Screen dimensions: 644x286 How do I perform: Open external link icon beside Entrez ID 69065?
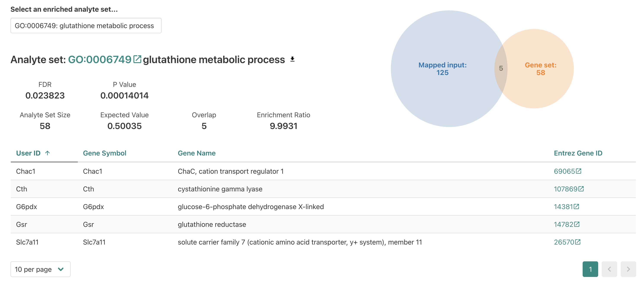pyautogui.click(x=579, y=171)
